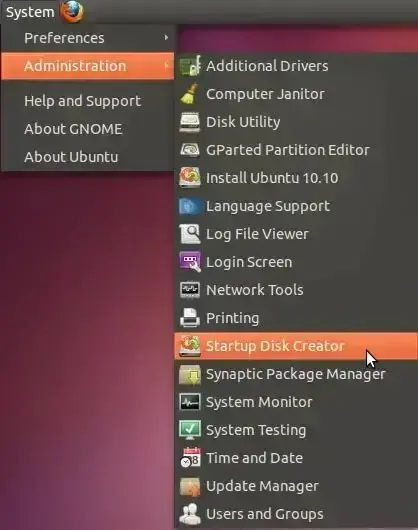Launch Startup Disk Creator highlighted label
Image resolution: width=418 pixels, height=530 pixels.
tap(275, 346)
